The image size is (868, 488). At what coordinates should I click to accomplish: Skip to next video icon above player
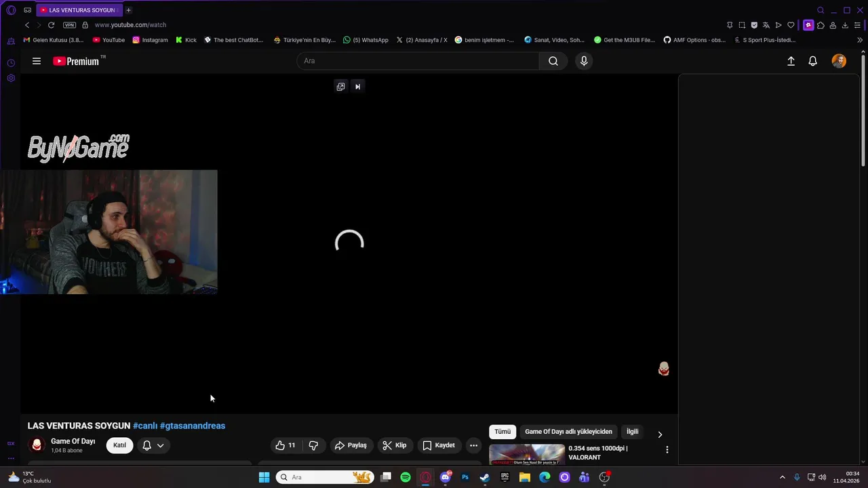tap(357, 86)
